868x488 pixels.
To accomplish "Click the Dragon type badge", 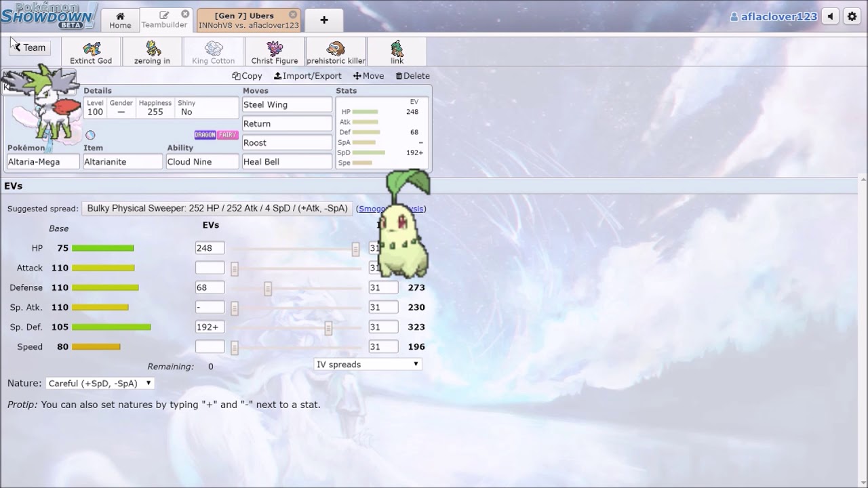I will (x=205, y=135).
